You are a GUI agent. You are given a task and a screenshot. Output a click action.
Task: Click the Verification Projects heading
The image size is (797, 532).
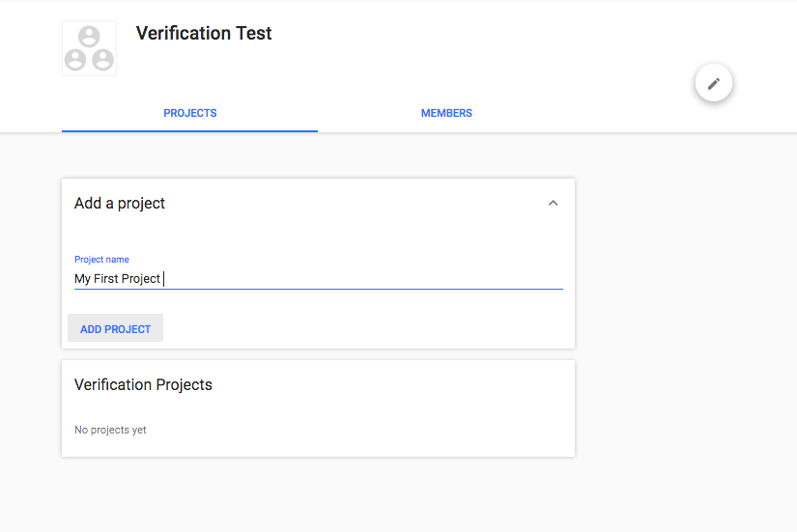[143, 384]
